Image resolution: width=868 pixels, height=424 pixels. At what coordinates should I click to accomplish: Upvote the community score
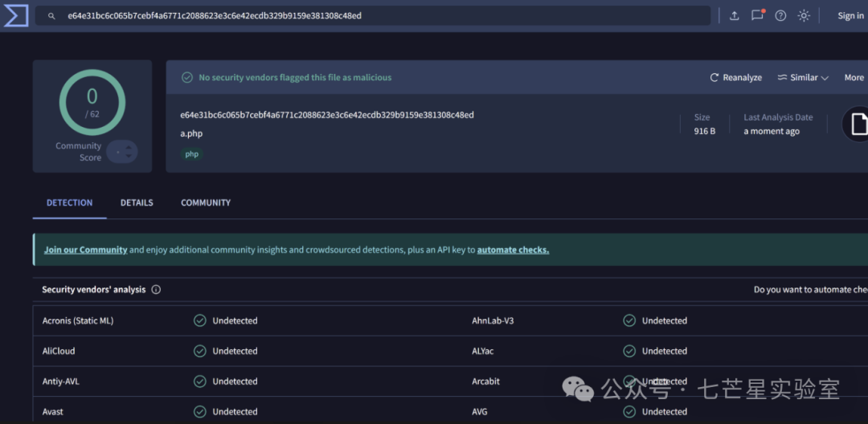pos(129,147)
